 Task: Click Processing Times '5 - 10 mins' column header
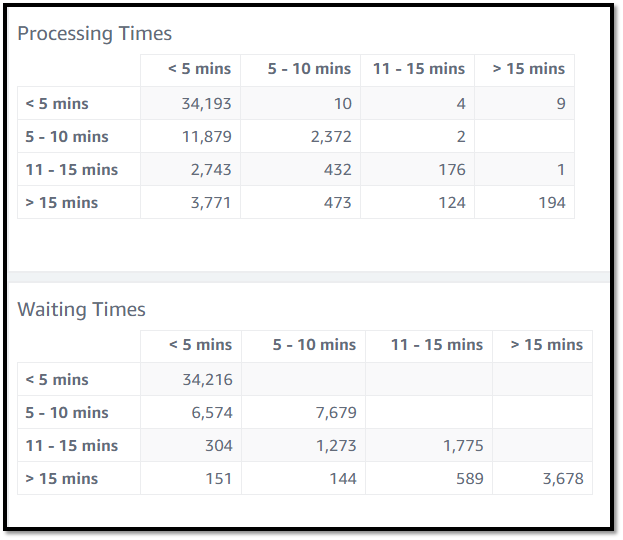coord(309,69)
